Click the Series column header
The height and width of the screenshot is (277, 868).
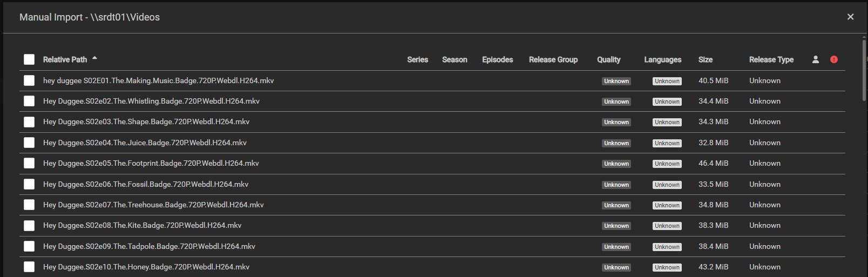click(417, 59)
